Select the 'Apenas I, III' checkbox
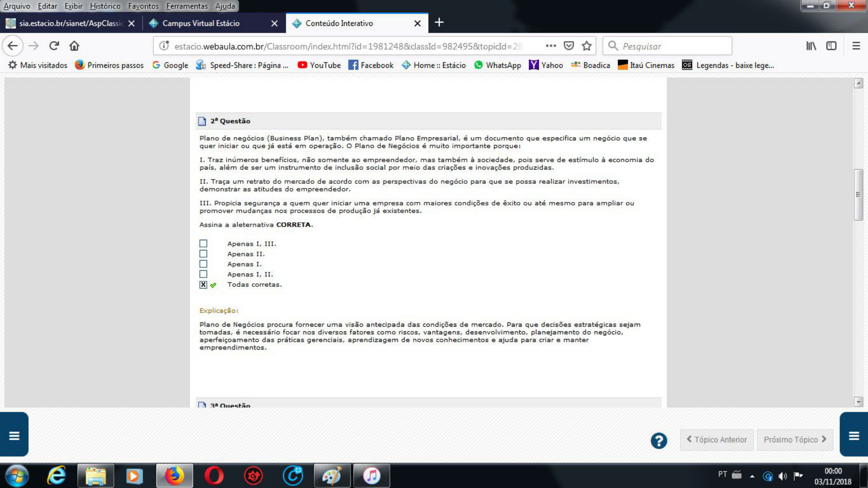868x488 pixels. click(203, 243)
